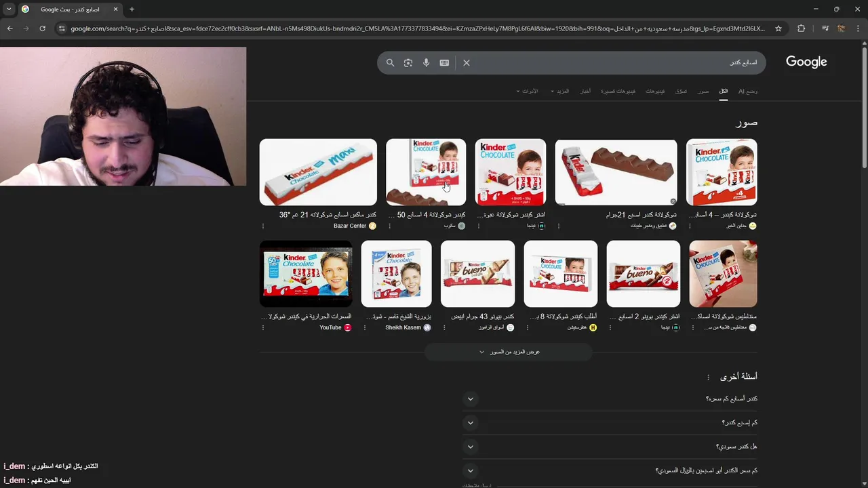Viewport: 868px width, 488px height.
Task: Open site information icon in address bar
Action: point(62,28)
